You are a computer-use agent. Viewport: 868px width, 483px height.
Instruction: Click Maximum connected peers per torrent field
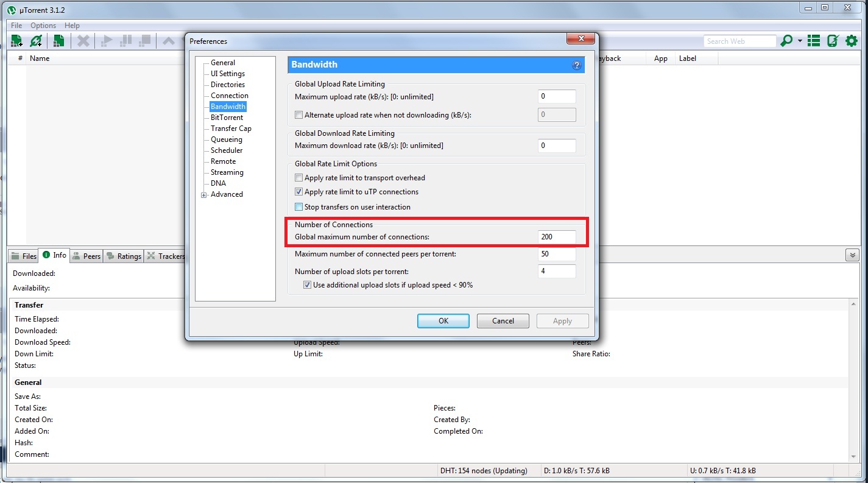[557, 253]
